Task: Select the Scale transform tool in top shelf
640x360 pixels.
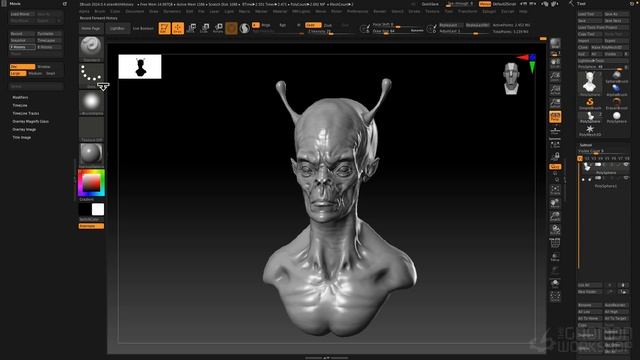Action: [x=205, y=28]
